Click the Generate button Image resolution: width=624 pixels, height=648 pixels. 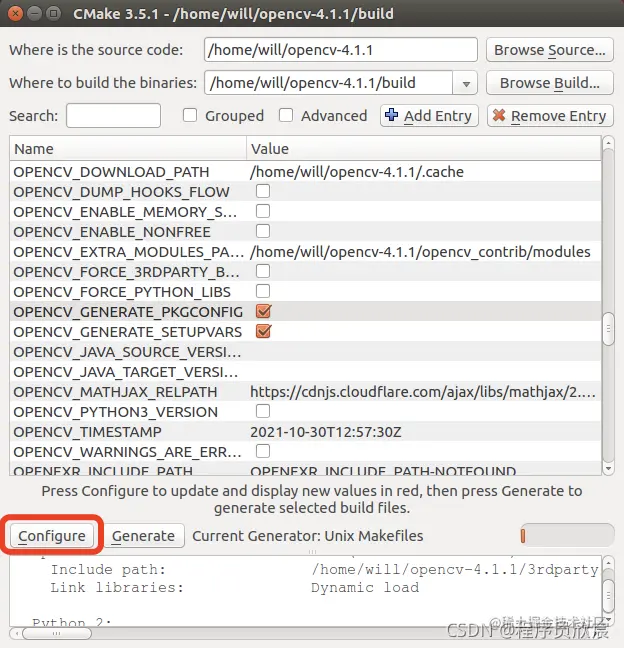(143, 536)
